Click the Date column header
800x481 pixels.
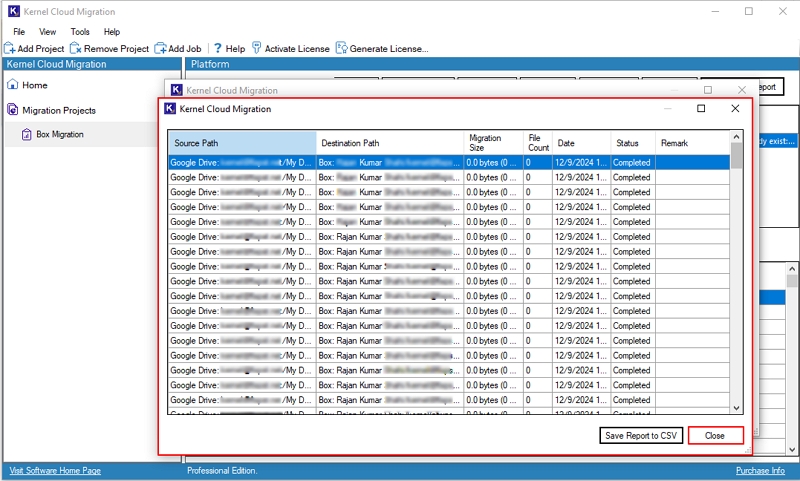coord(582,143)
